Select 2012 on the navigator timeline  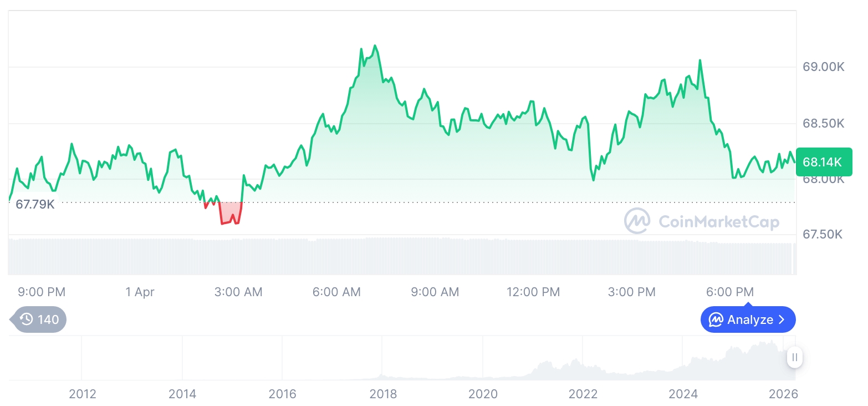pyautogui.click(x=83, y=394)
